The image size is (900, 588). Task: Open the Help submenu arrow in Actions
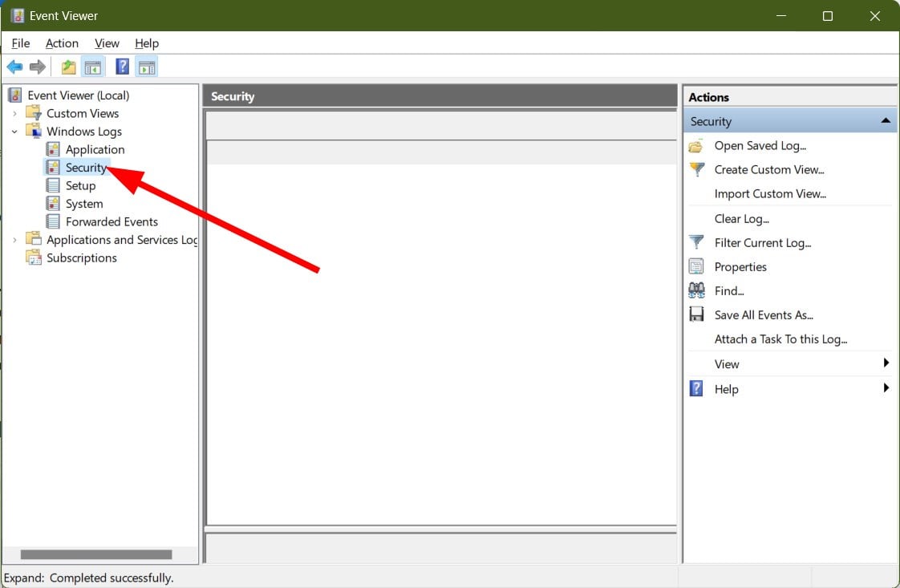click(x=886, y=388)
